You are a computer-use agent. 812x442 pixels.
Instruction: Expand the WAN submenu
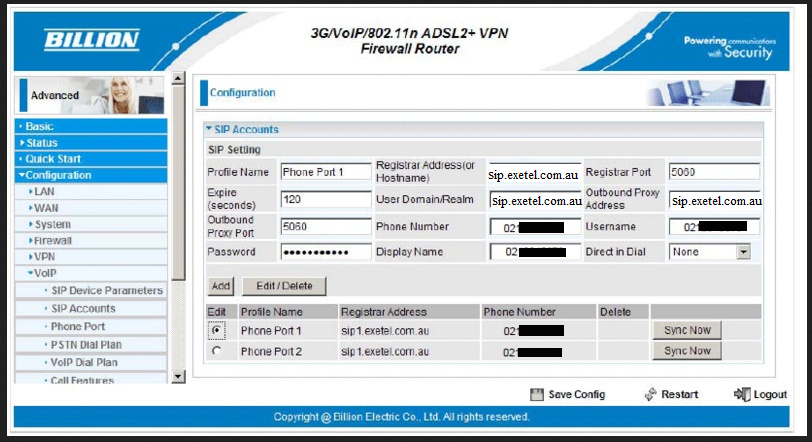[x=31, y=208]
